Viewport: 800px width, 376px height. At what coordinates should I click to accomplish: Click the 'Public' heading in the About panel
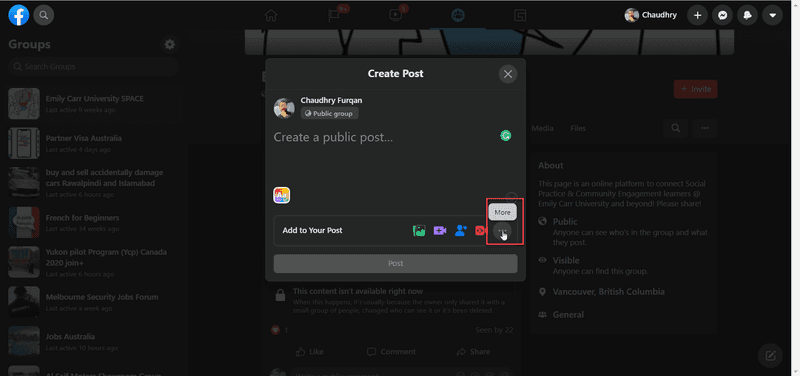[565, 221]
